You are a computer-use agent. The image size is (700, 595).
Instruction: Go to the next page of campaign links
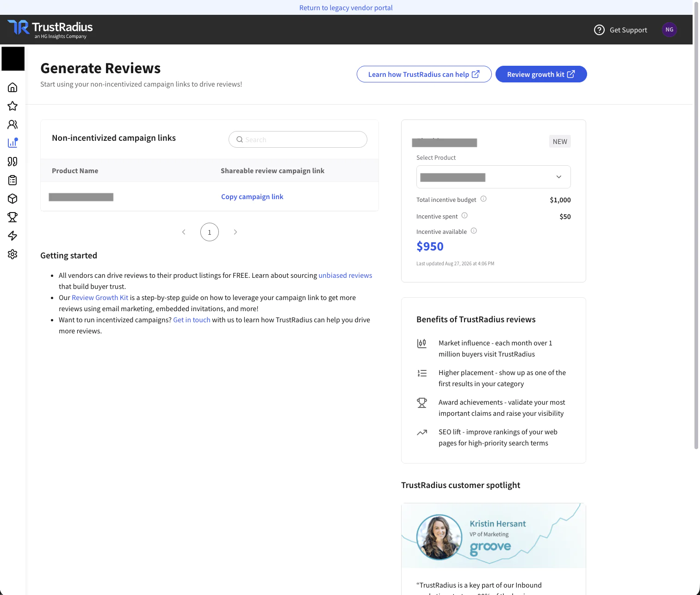pos(235,232)
